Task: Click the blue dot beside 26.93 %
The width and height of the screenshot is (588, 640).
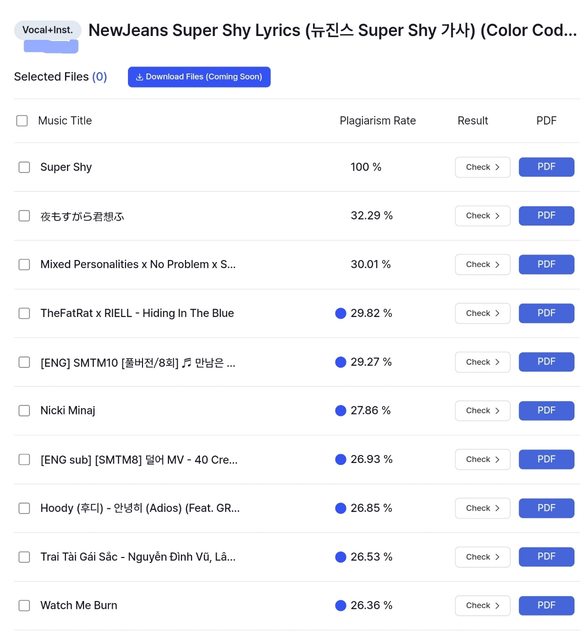Action: click(x=340, y=459)
